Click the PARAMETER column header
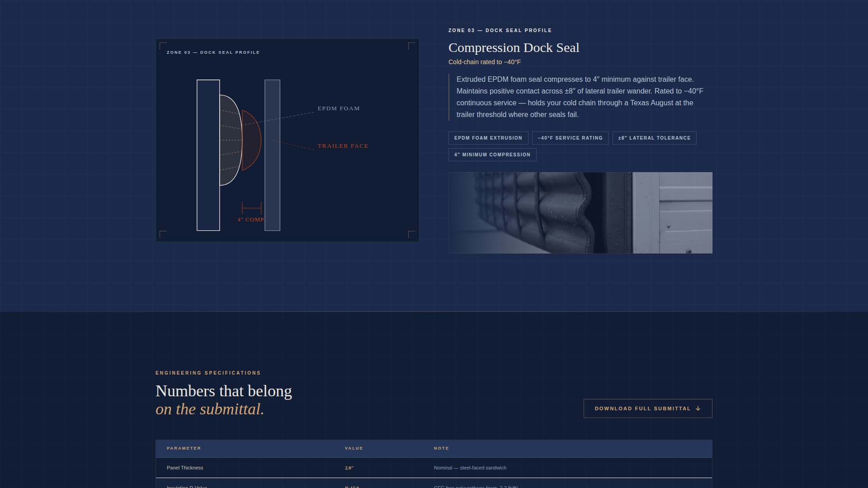 (183, 448)
